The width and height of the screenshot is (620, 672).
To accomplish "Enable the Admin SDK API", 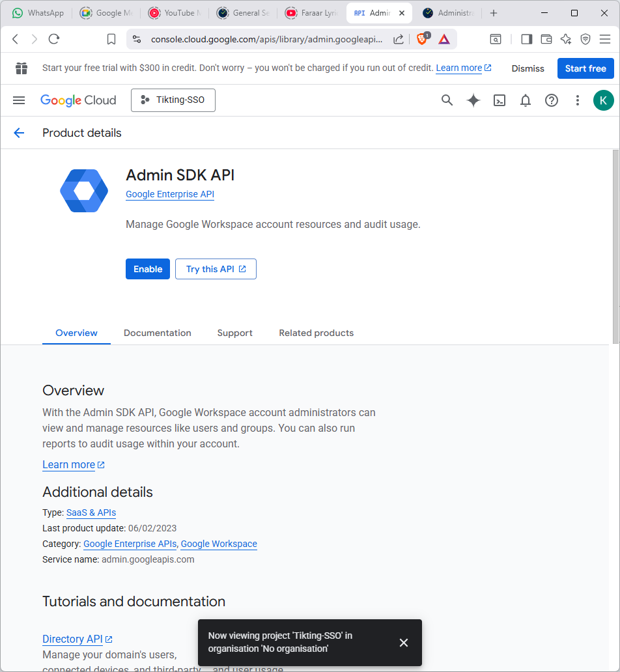I will pos(148,269).
